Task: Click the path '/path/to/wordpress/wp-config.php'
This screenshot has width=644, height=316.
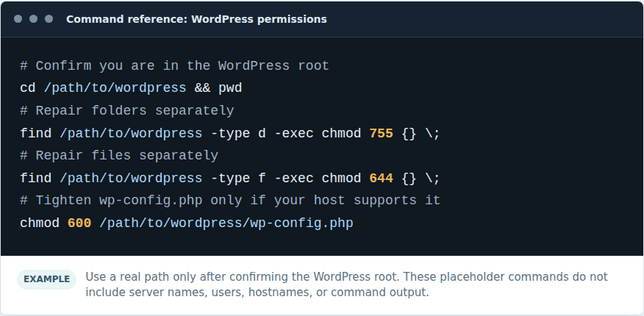Action: tap(226, 223)
